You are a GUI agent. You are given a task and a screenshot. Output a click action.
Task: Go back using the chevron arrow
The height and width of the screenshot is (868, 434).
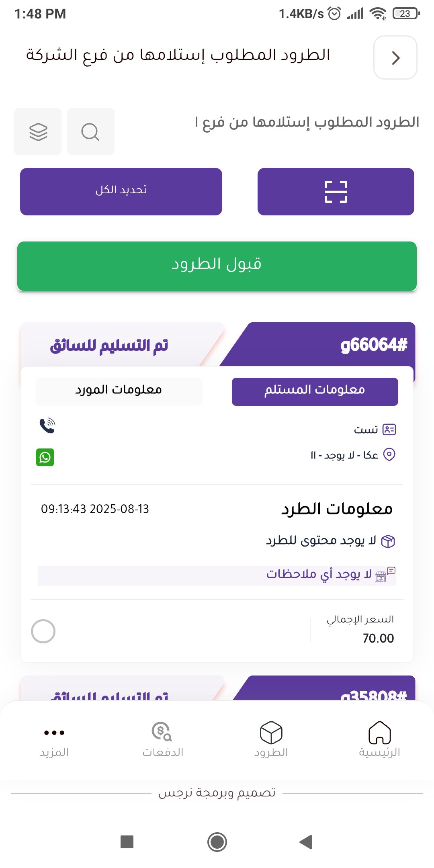[x=395, y=58]
